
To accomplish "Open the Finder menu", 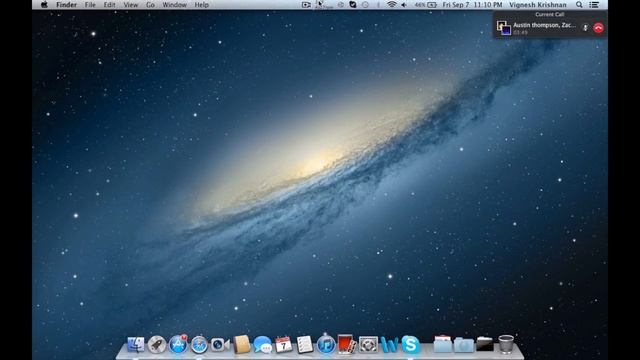I will click(x=67, y=5).
